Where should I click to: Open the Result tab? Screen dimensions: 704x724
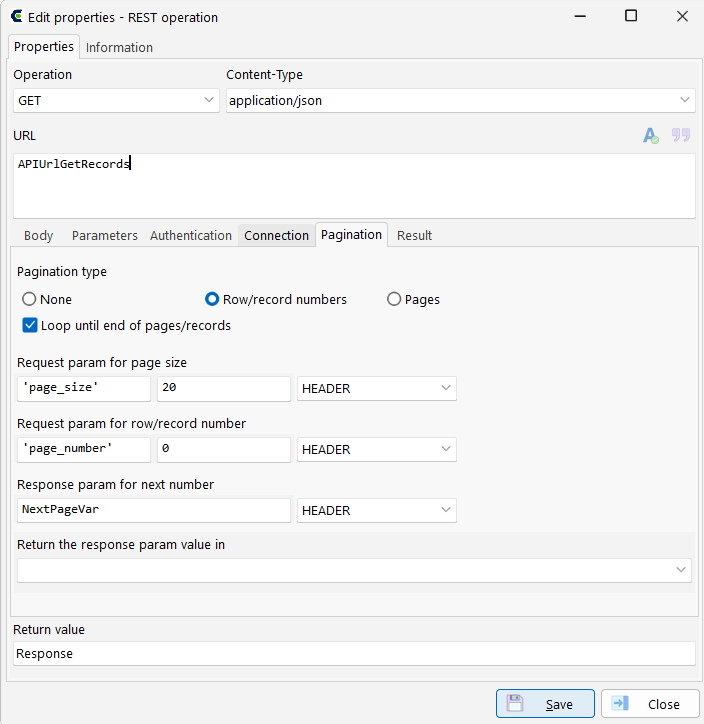tap(414, 235)
